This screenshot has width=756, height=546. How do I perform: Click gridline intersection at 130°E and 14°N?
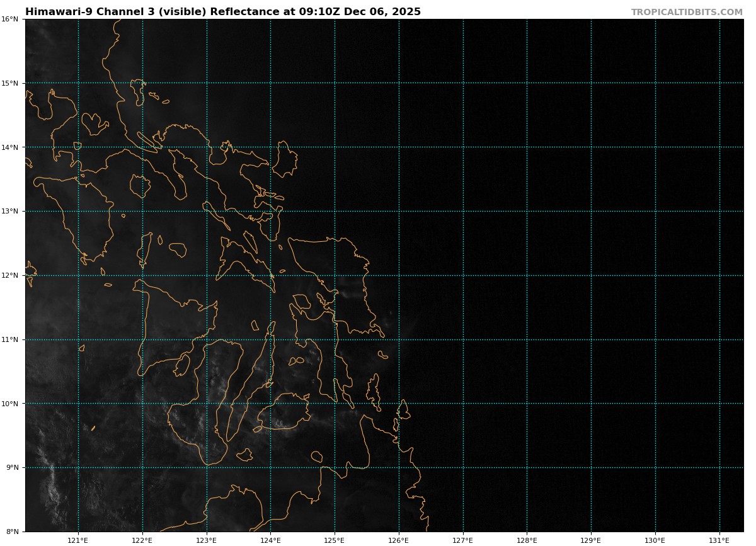point(655,147)
